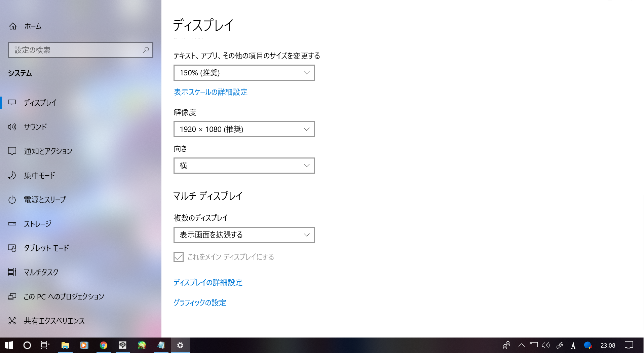Image resolution: width=644 pixels, height=353 pixels.
Task: Open the Action Center notification icon
Action: [629, 345]
